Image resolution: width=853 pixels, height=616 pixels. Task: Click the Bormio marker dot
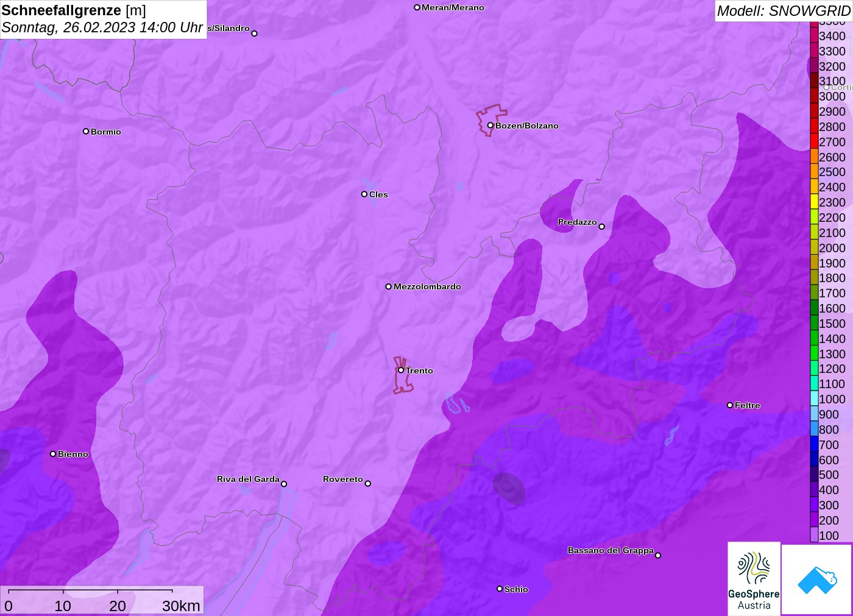tap(86, 131)
